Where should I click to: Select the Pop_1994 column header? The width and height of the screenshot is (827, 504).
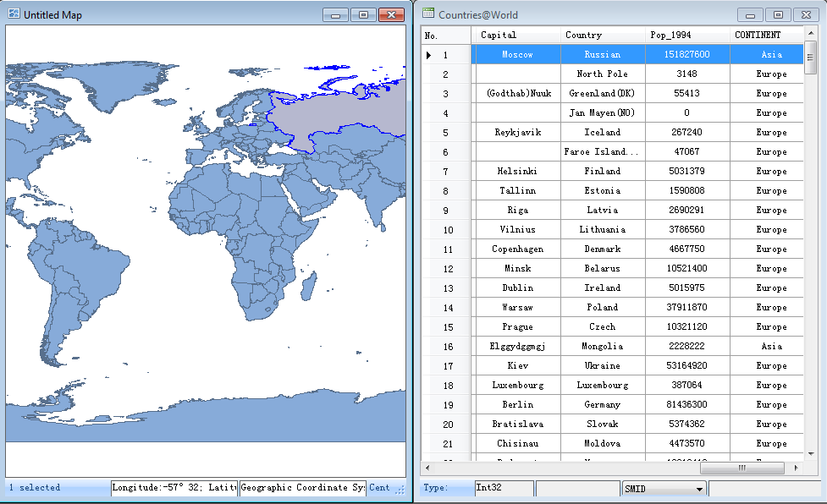[x=687, y=35]
